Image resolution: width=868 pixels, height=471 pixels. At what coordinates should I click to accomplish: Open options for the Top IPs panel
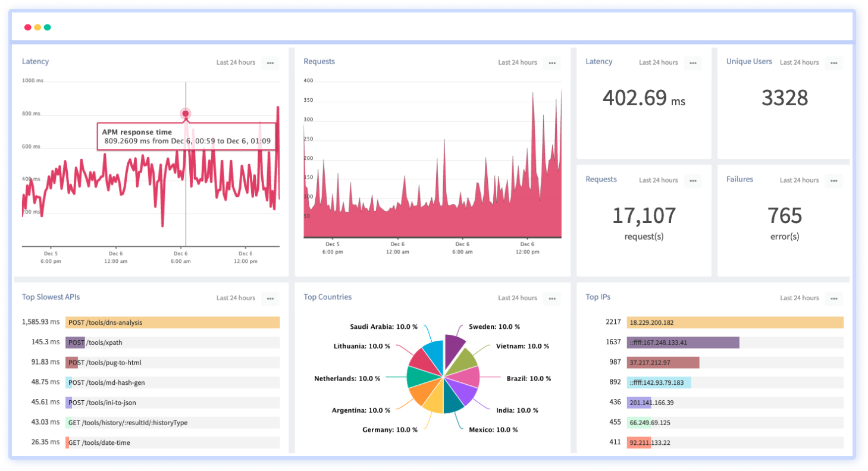[835, 299]
